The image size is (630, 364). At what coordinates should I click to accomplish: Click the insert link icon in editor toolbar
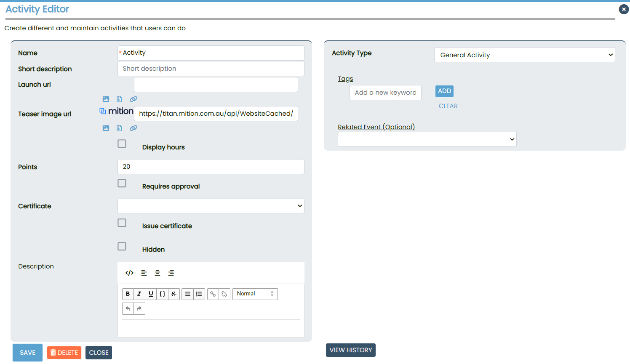(x=213, y=294)
